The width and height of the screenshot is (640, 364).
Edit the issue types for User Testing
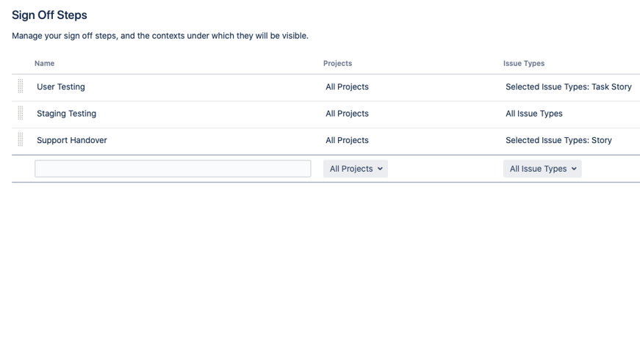[x=568, y=87]
